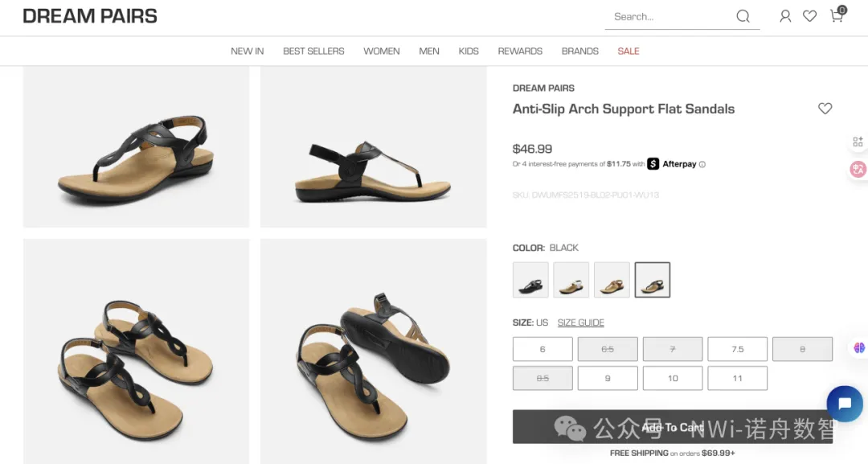This screenshot has height=464, width=868.
Task: View the sandal sole product image
Action: [373, 351]
